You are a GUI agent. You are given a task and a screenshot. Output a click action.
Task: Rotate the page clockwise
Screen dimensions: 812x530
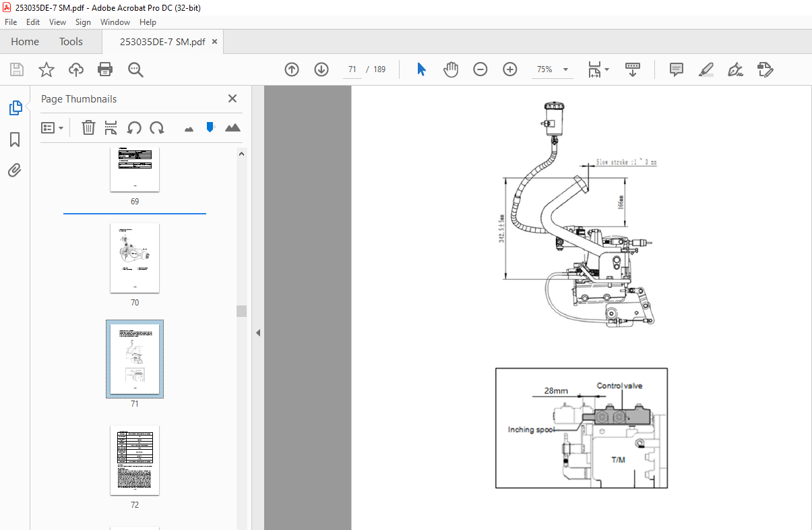tap(157, 127)
